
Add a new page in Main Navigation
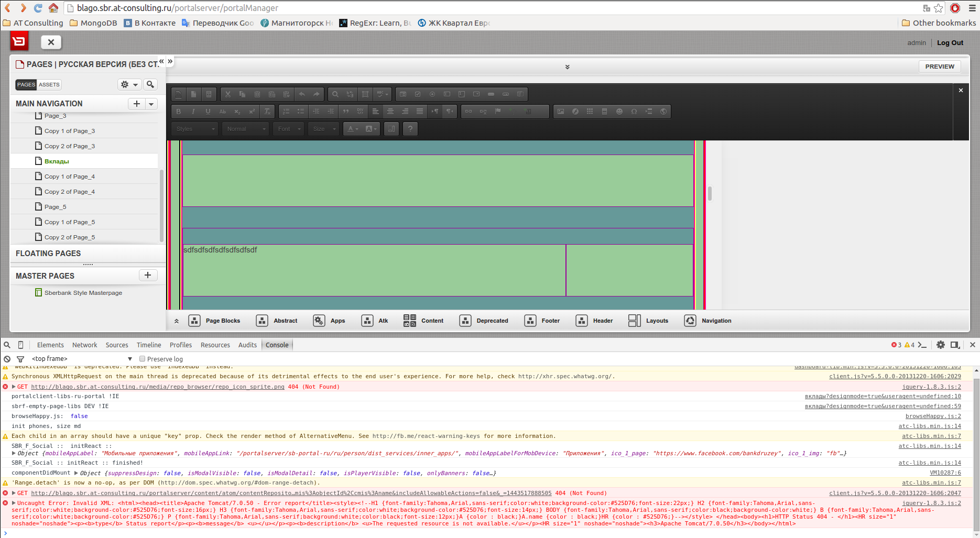pyautogui.click(x=137, y=104)
